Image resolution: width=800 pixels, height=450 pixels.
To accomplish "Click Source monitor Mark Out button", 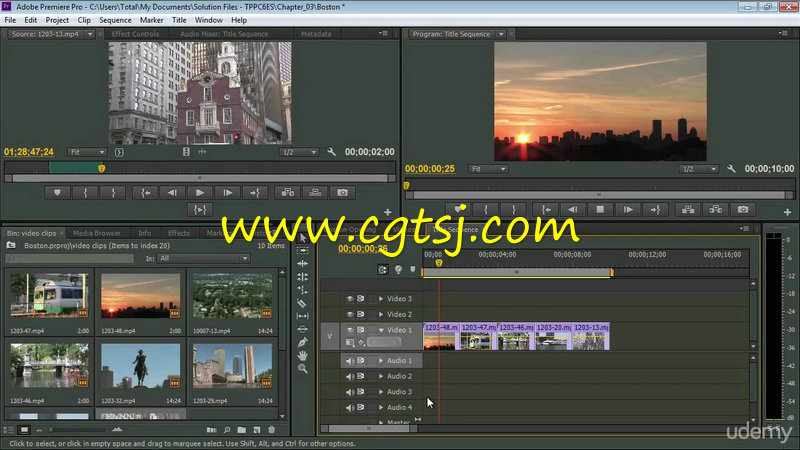I will click(x=113, y=193).
